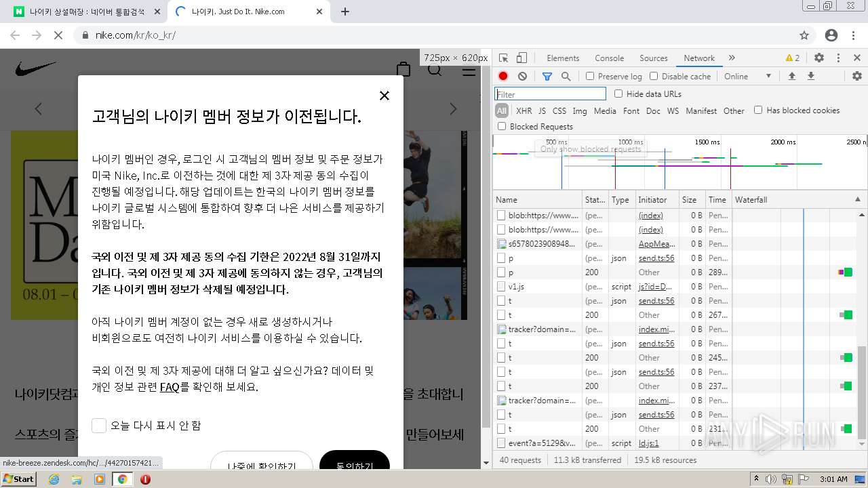Open network settings gear icon
The width and height of the screenshot is (868, 488).
(x=857, y=76)
